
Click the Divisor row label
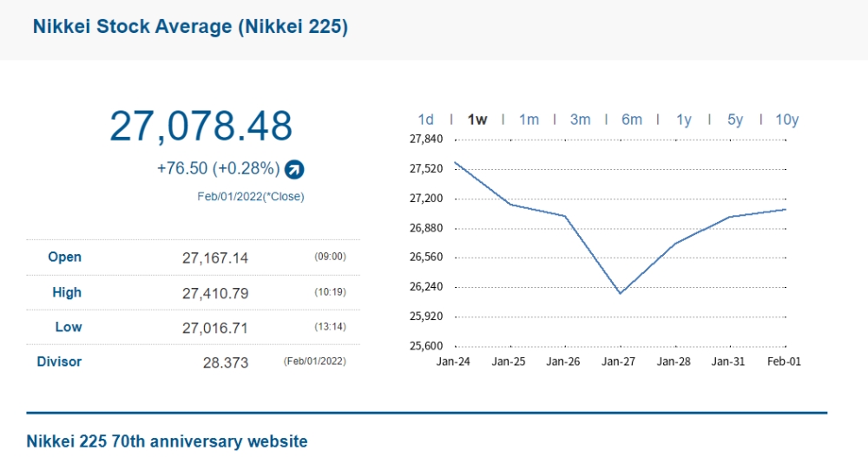[x=59, y=362]
